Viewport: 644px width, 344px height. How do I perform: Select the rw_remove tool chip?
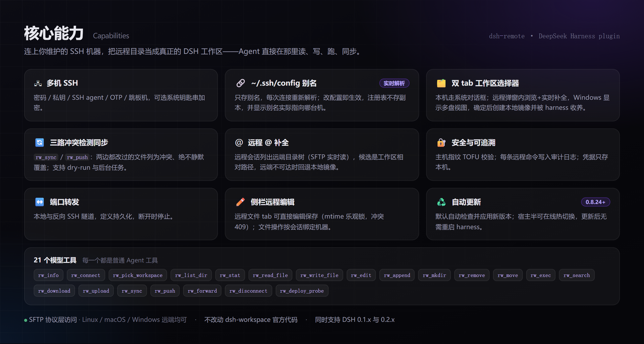click(472, 275)
